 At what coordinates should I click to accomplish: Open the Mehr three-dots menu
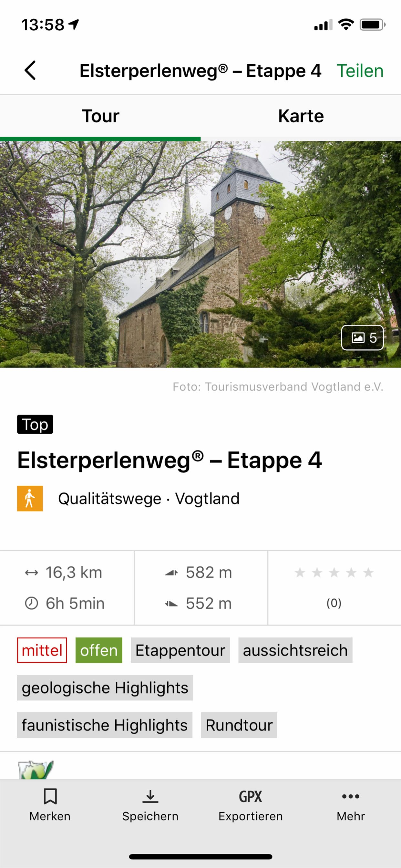pyautogui.click(x=350, y=796)
